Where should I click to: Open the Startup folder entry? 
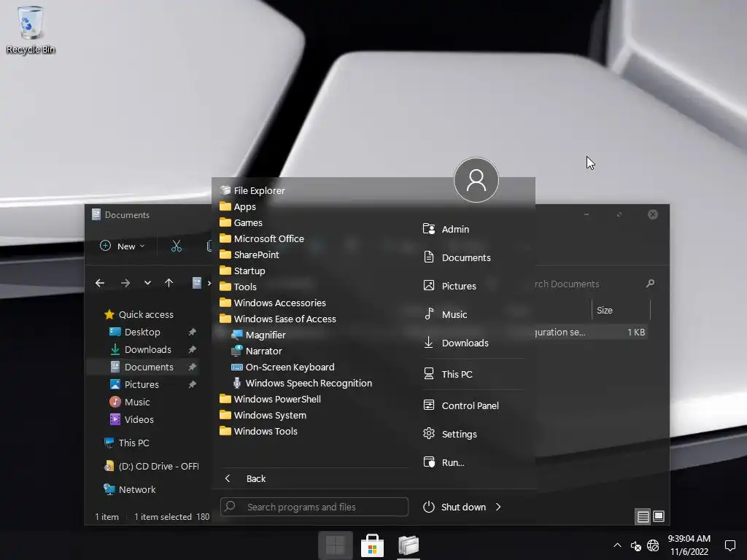point(242,271)
